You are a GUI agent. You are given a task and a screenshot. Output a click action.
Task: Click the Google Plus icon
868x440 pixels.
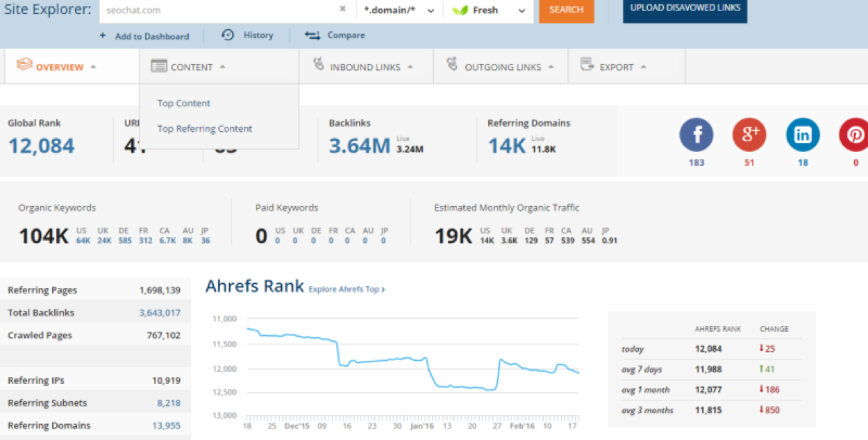point(749,135)
